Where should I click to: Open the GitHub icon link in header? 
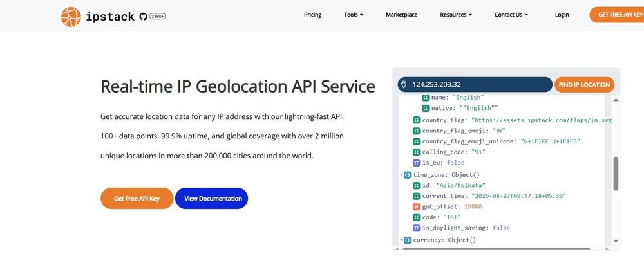point(143,16)
